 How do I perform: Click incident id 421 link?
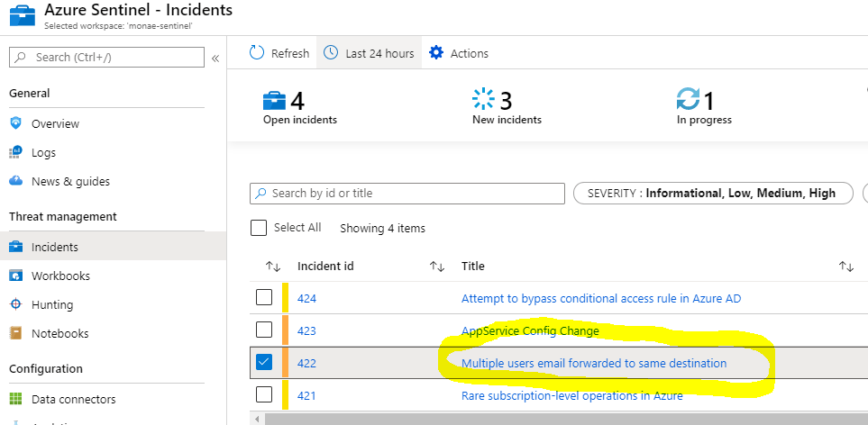click(306, 395)
